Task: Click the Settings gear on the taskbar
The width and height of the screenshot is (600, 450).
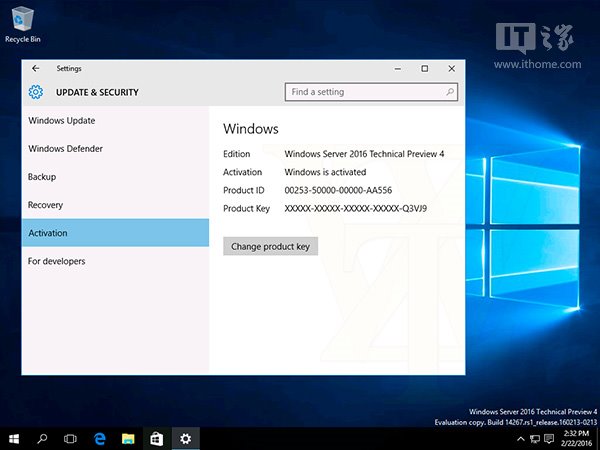Action: tap(186, 439)
